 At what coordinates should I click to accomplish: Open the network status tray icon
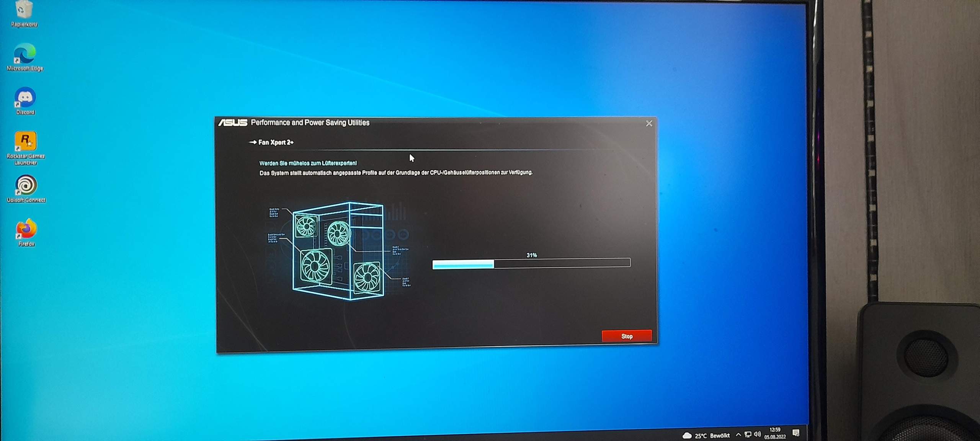pyautogui.click(x=748, y=434)
